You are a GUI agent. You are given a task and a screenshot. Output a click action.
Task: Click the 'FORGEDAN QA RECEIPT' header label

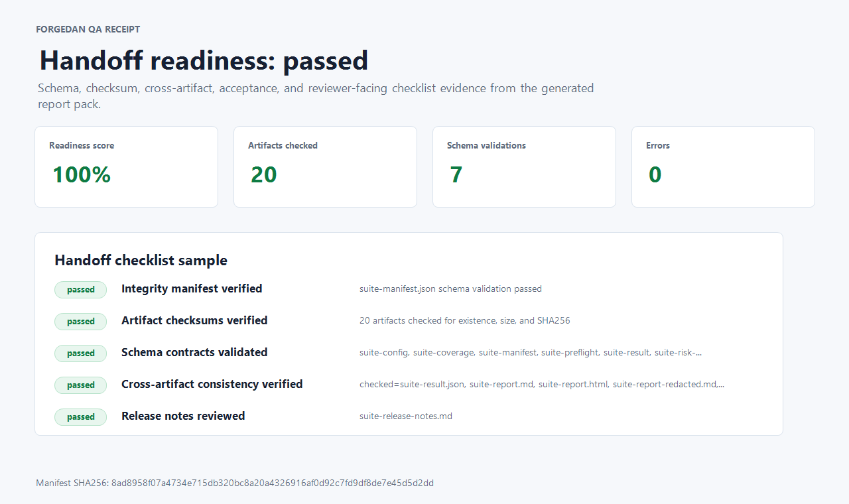coord(88,29)
